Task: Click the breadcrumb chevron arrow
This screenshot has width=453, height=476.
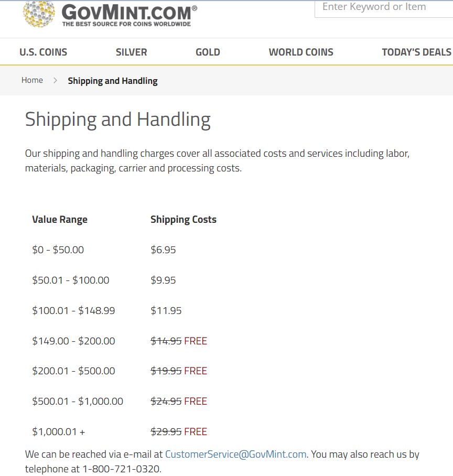Action: click(55, 80)
